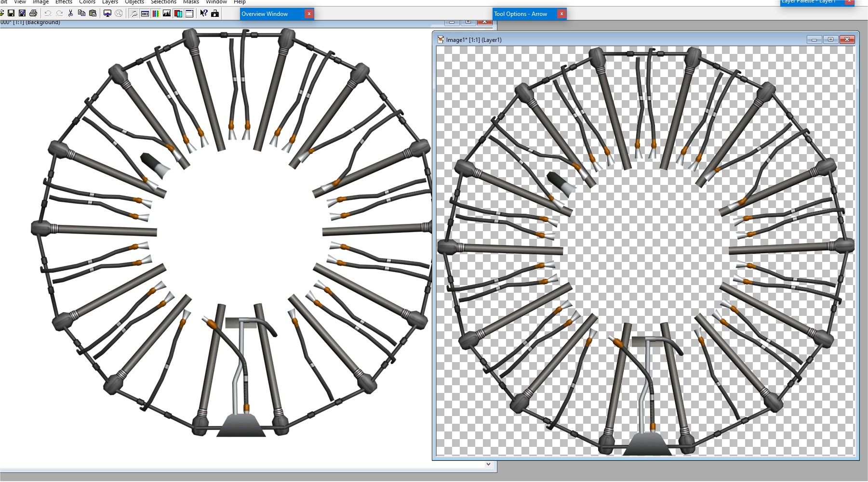Open the Masks menu

pos(191,2)
